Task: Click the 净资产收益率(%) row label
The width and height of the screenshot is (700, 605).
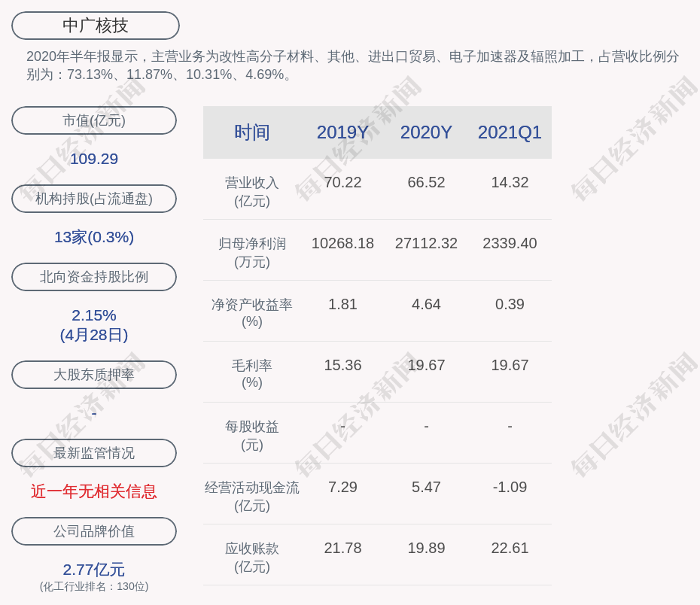Action: [x=251, y=313]
